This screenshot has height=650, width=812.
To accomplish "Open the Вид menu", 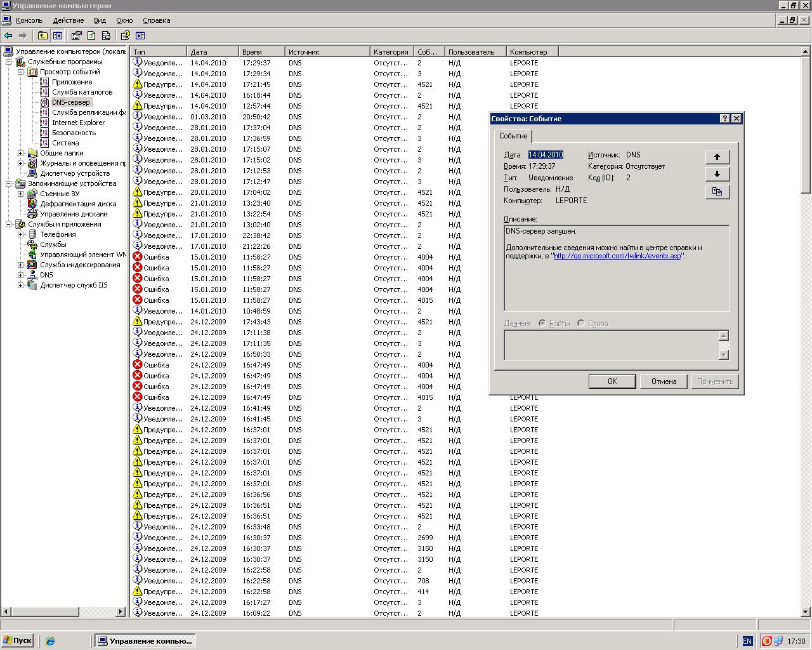I will pyautogui.click(x=100, y=20).
